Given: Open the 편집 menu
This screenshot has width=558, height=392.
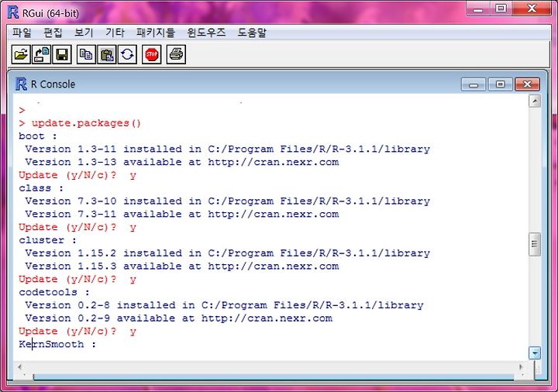Looking at the screenshot, I should tap(53, 33).
